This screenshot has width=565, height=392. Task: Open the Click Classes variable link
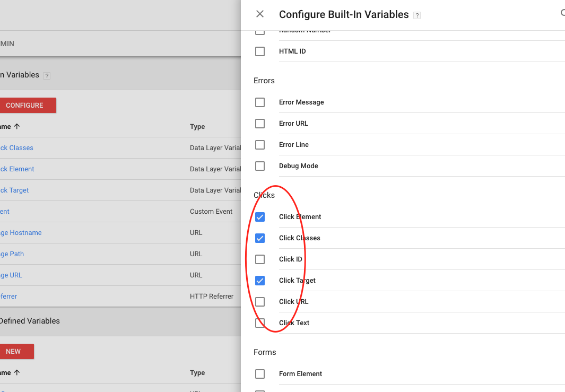pos(16,147)
